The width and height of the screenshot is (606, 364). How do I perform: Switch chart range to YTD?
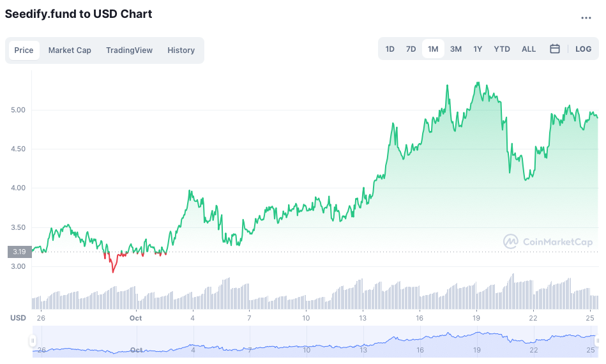(502, 49)
